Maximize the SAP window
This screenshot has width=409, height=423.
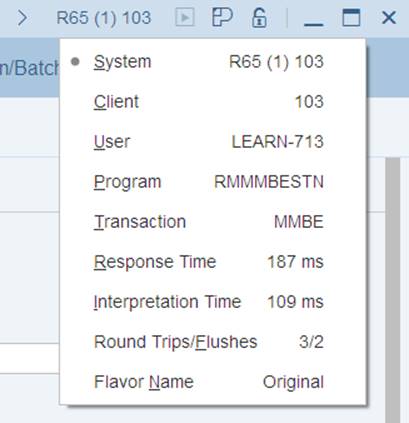click(351, 17)
